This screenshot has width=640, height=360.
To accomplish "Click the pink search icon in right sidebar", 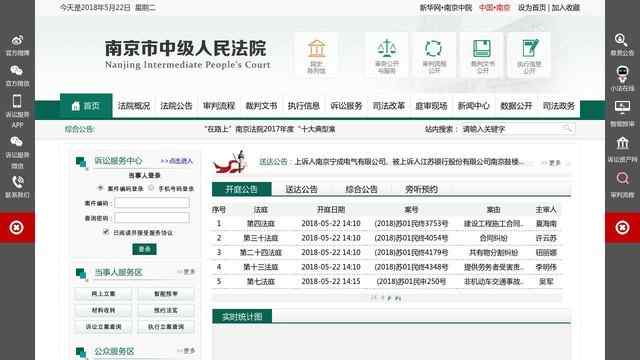I will [622, 178].
